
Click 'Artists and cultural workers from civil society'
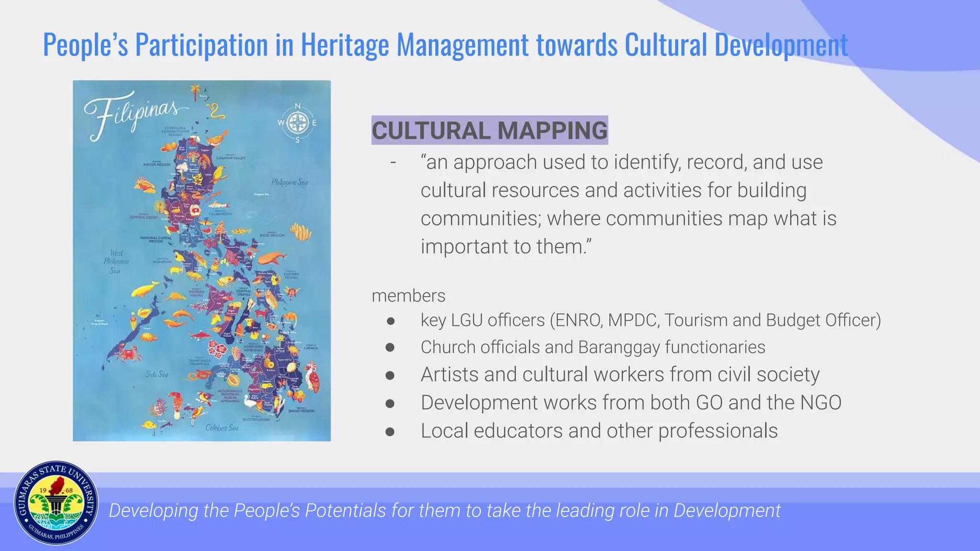(x=620, y=375)
